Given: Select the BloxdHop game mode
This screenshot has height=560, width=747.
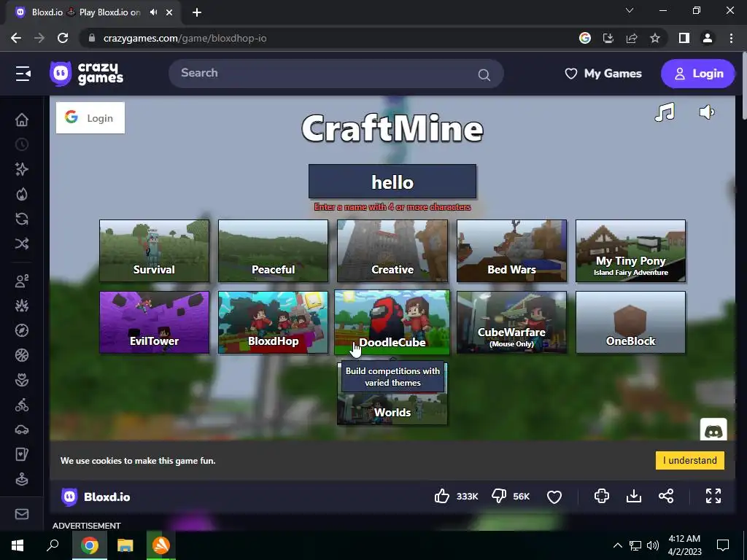Looking at the screenshot, I should (273, 322).
